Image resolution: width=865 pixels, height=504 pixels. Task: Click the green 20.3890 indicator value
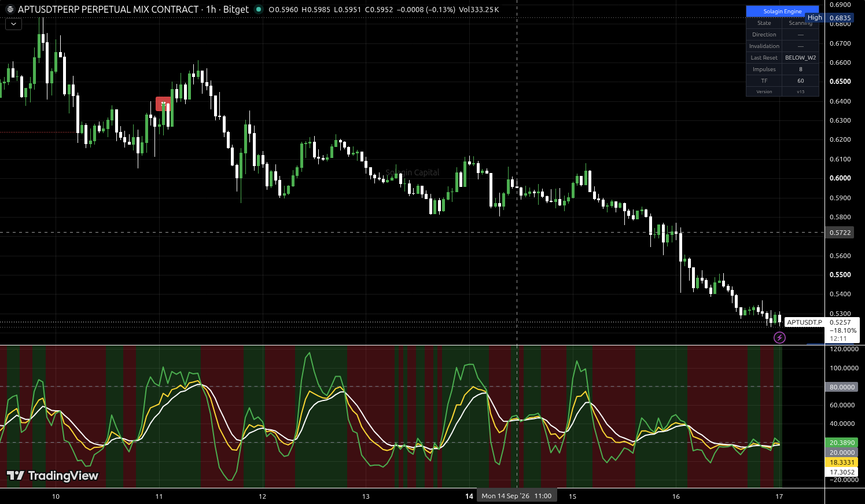(x=842, y=443)
